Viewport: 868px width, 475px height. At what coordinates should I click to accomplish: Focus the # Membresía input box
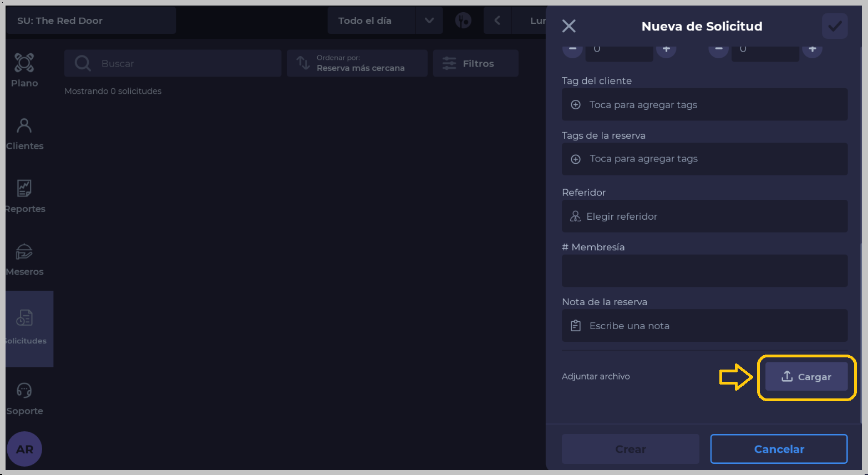click(x=704, y=271)
